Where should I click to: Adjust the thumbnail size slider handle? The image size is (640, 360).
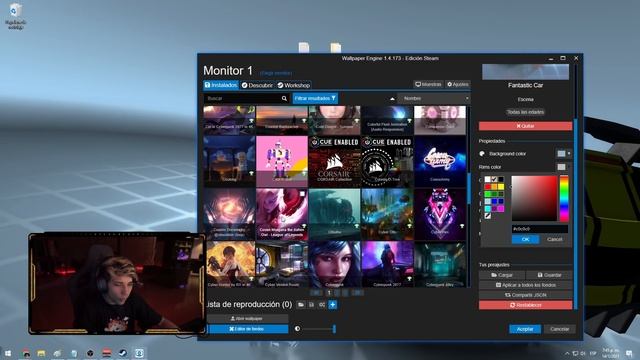(334, 329)
